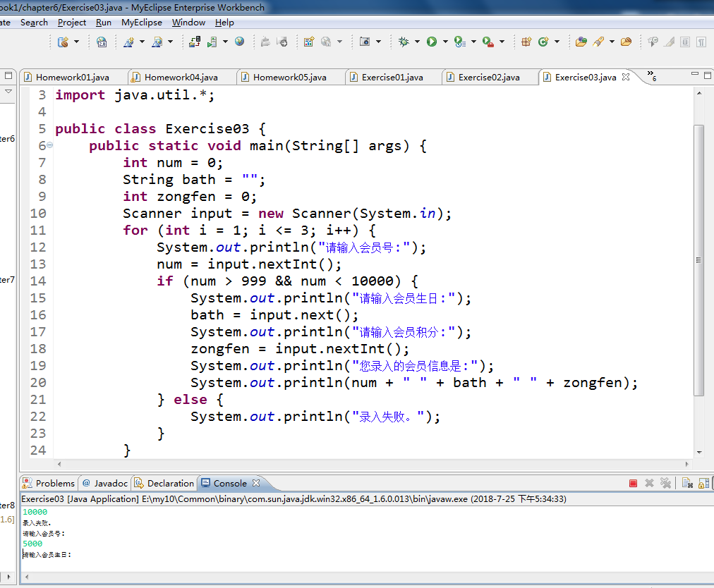Click the editor vertical scrollbar thumb
Viewport: 714px width, 588px height.
point(698,261)
